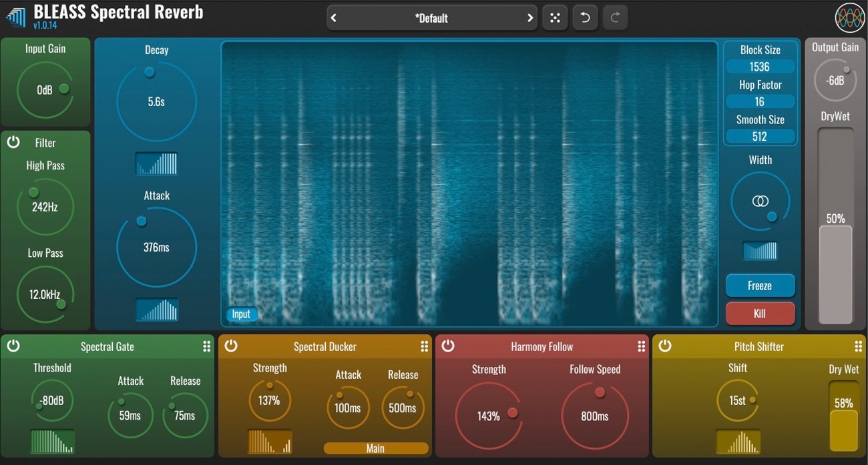Toggle the Spectral Gate power button

[x=13, y=346]
